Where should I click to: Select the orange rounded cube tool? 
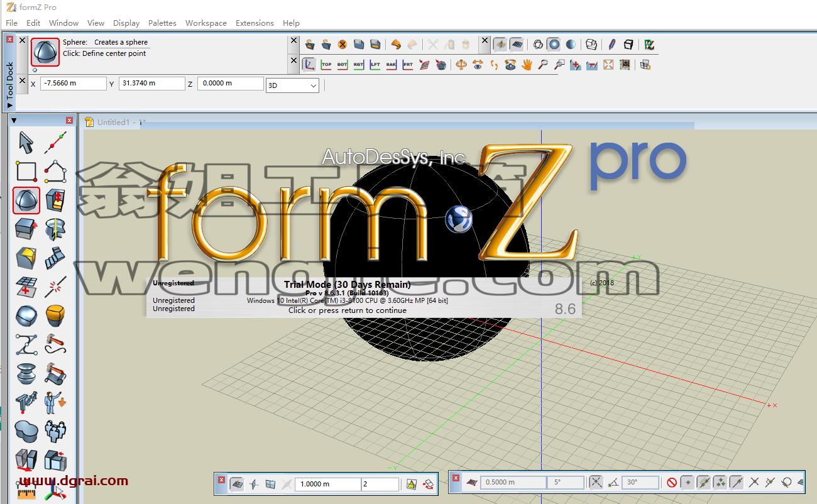[55, 316]
